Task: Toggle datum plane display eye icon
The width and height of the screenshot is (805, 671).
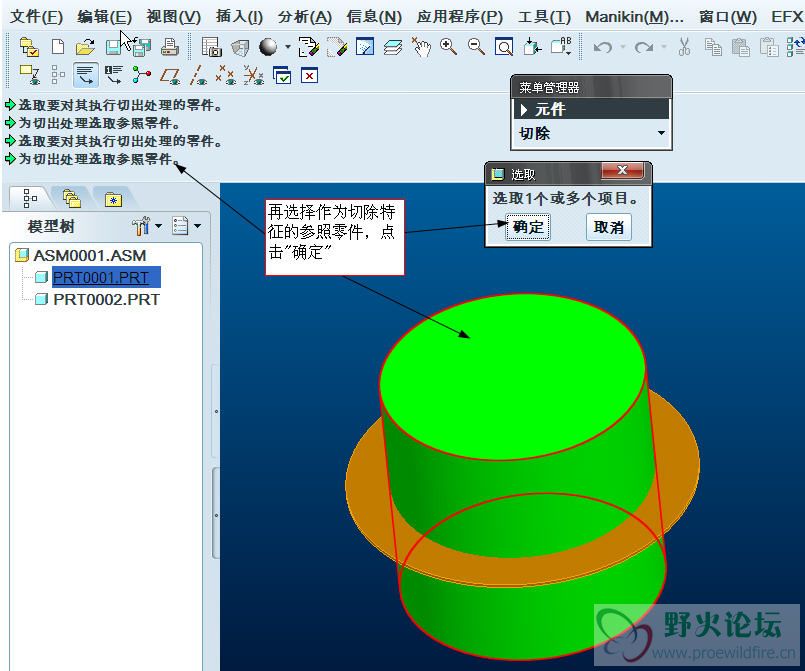Action: [x=169, y=76]
